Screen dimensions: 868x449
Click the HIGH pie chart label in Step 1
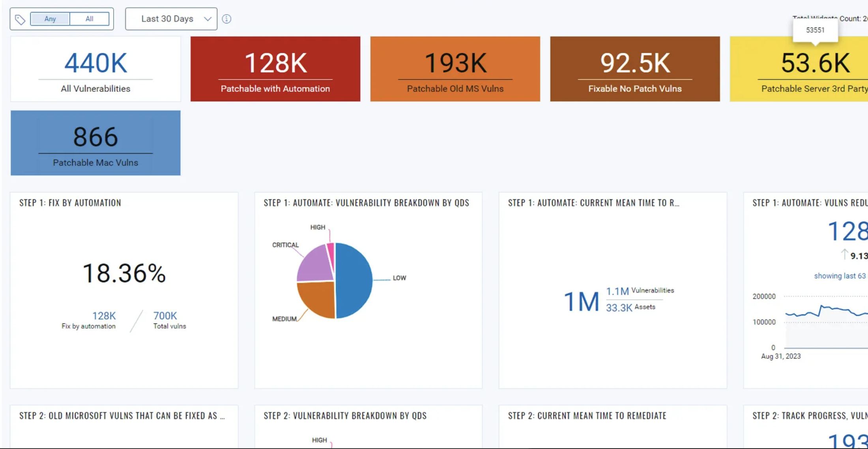318,227
